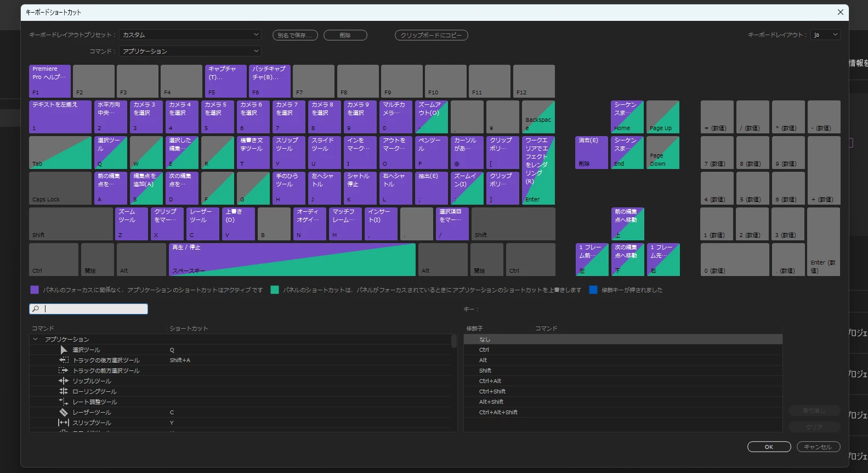Click the Selection tool (選択ツール) arrow icon
Image resolution: width=868 pixels, height=473 pixels.
pyautogui.click(x=64, y=350)
